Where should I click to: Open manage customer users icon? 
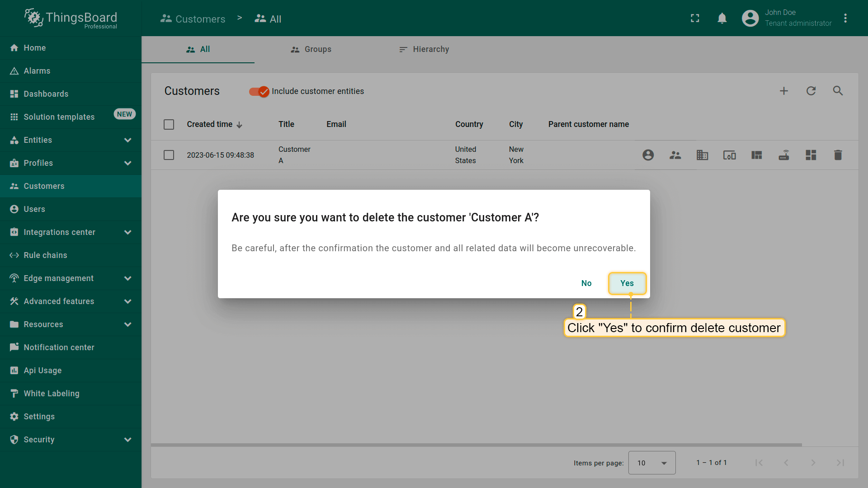pos(648,155)
